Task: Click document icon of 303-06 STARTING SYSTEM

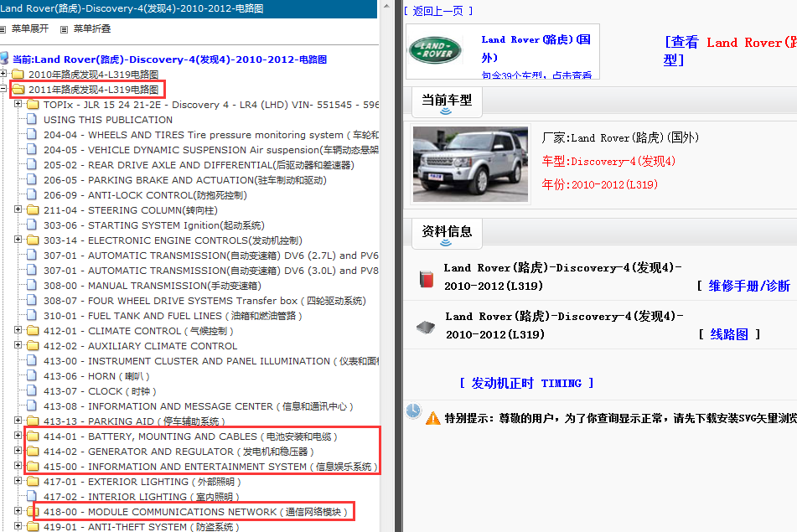Action: click(32, 225)
